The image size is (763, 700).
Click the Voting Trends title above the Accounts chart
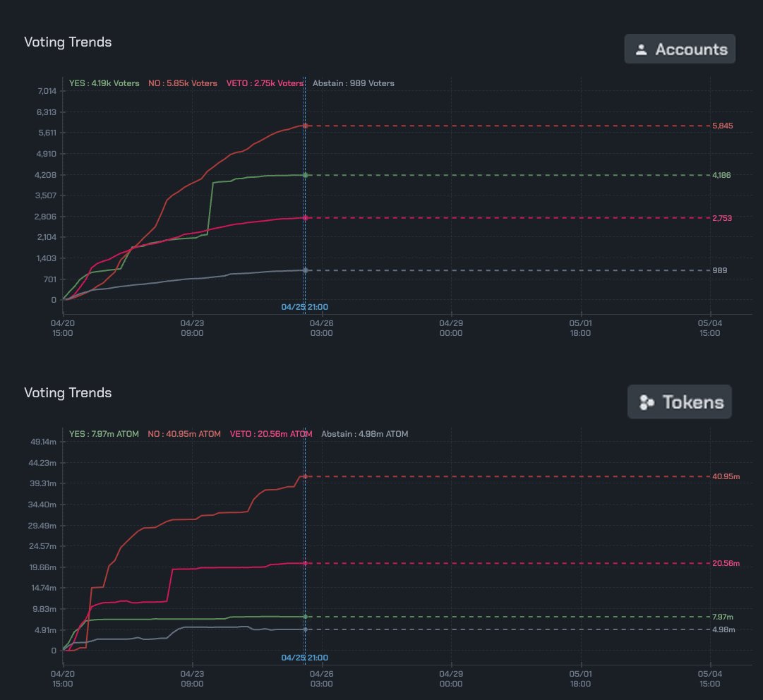point(68,42)
